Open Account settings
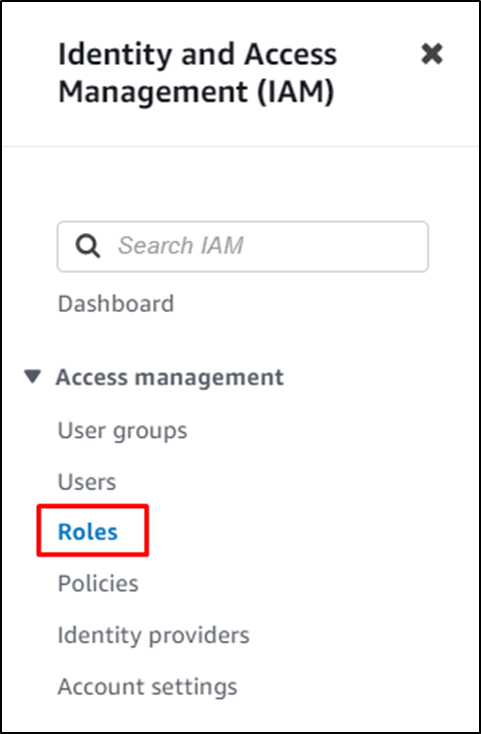 click(147, 687)
